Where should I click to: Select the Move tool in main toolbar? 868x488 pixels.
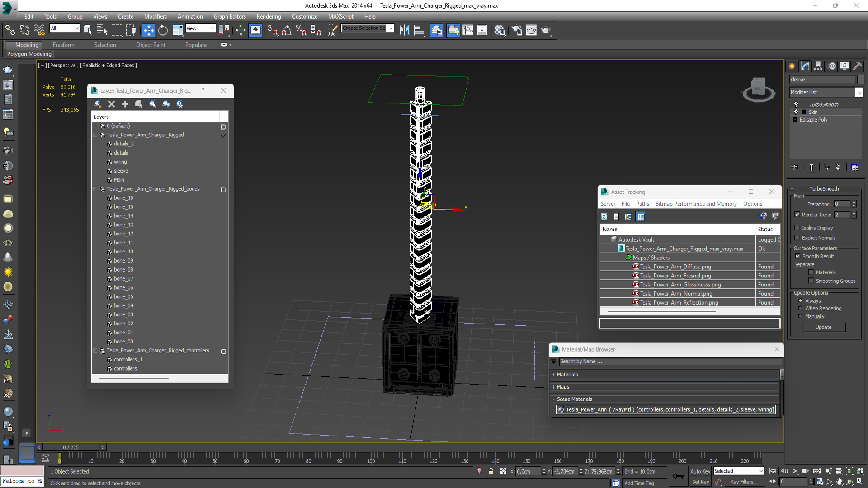(148, 30)
